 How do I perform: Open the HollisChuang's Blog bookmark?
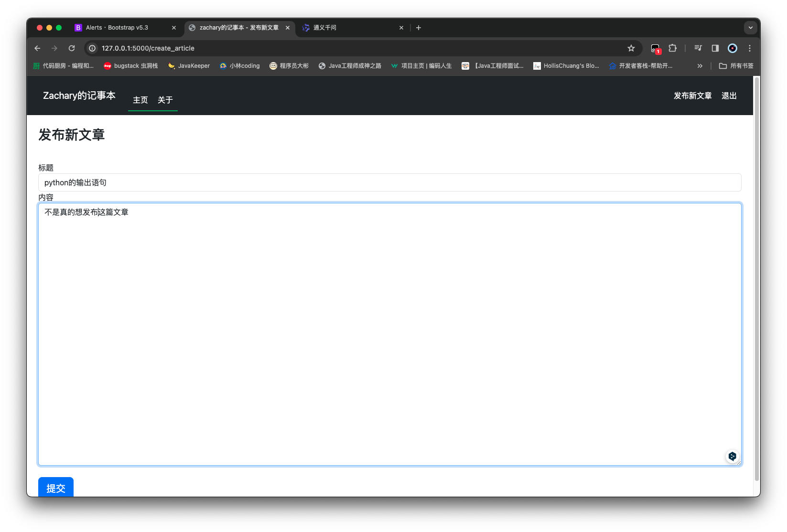[x=566, y=66]
